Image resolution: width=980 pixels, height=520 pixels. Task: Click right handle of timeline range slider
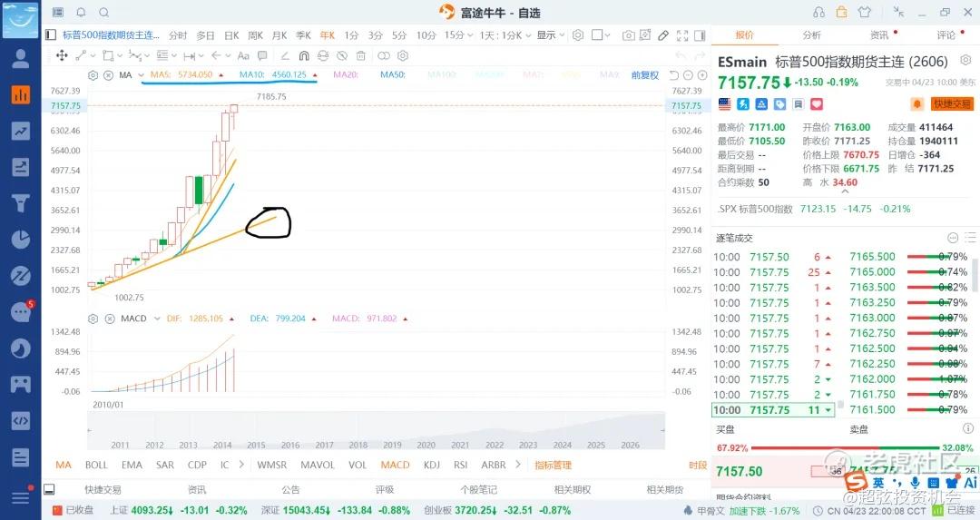click(x=663, y=430)
